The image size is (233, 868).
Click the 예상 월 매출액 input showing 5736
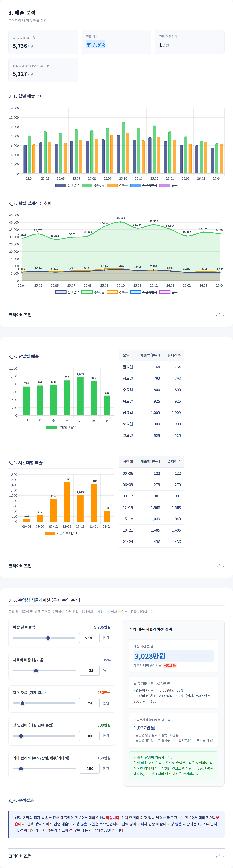click(89, 638)
